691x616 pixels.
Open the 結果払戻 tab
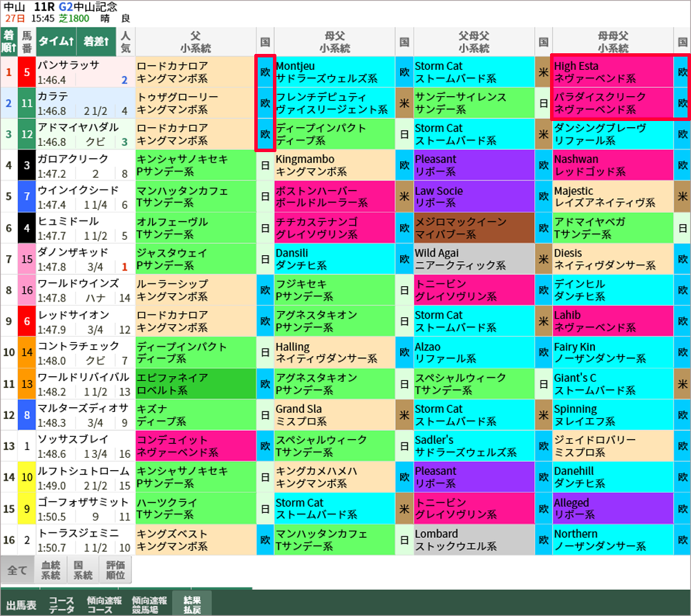point(192,604)
